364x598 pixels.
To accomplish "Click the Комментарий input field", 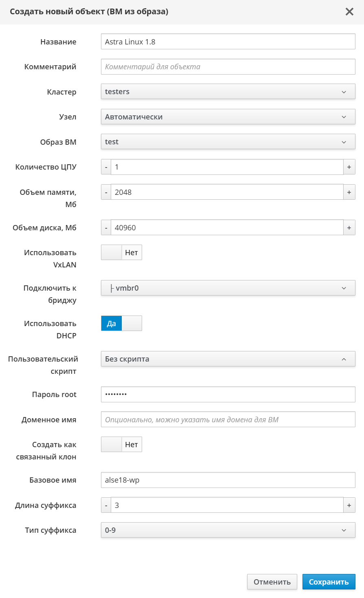I will (x=228, y=67).
